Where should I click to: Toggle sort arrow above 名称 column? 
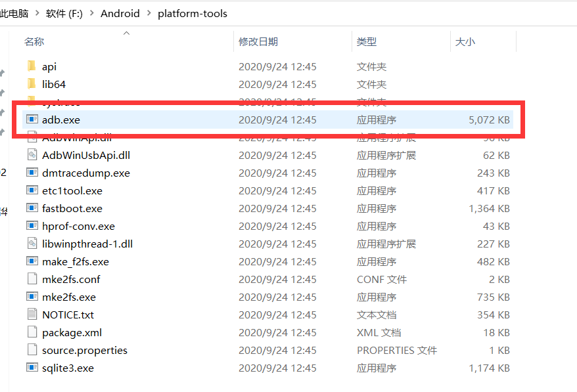click(x=126, y=33)
